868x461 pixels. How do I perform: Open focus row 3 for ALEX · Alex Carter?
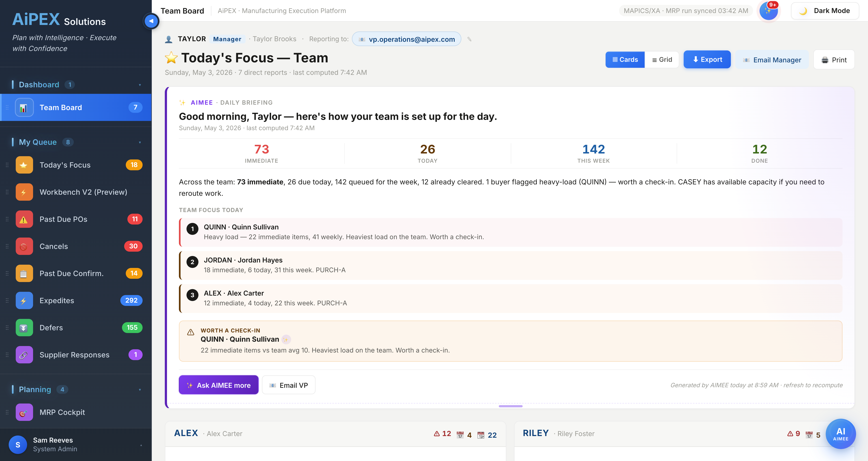(511, 298)
